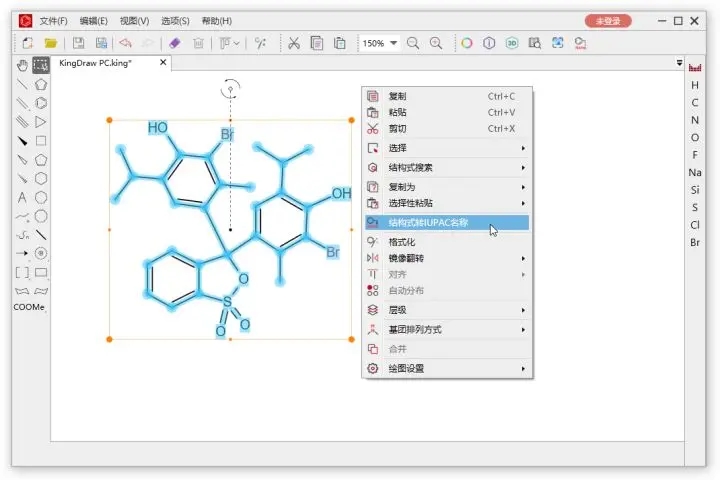
Task: Click the rotation handle above the molecule
Action: (231, 89)
